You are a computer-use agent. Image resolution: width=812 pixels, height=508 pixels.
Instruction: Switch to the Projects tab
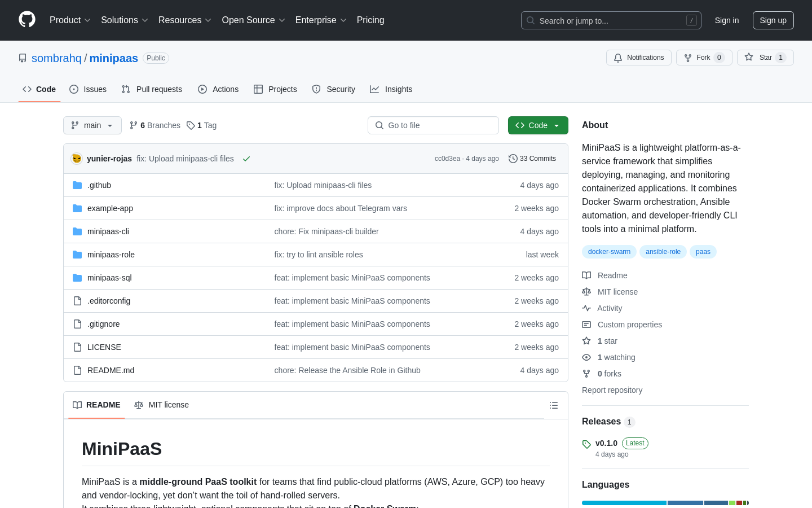click(x=275, y=89)
